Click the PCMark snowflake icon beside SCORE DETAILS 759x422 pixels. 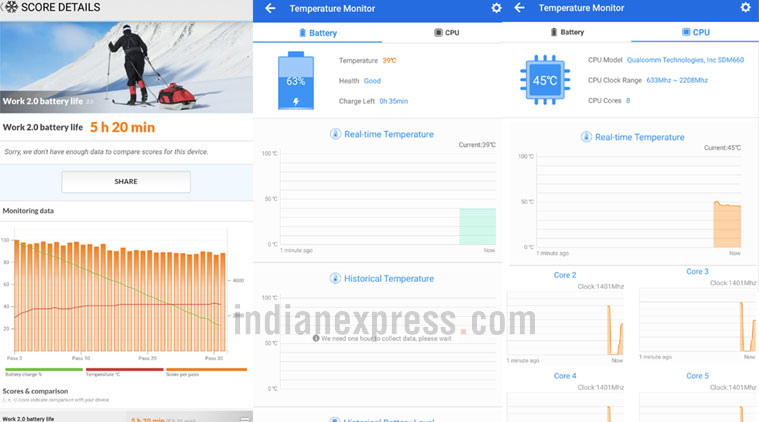click(11, 7)
